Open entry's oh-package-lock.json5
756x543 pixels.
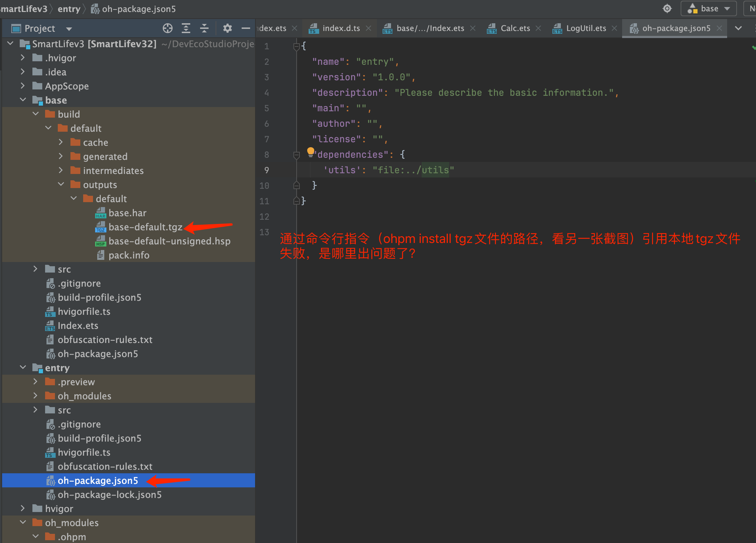[104, 494]
